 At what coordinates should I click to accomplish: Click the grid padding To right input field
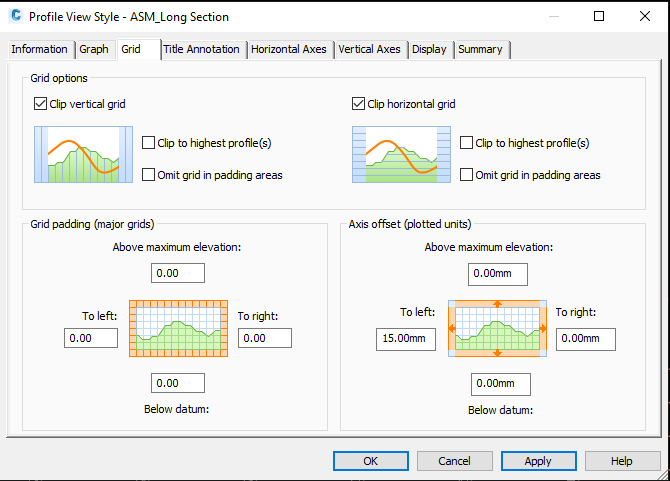coord(266,338)
